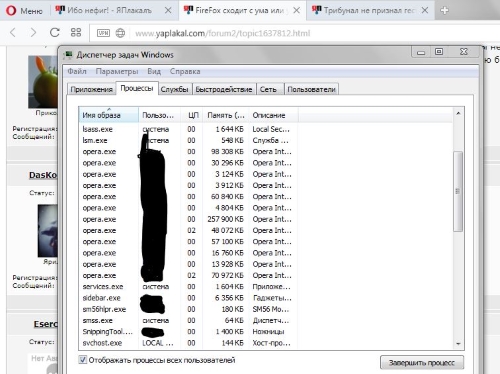Open the Быстродействие tab
Screen dimensions: 500x374
pyautogui.click(x=224, y=89)
